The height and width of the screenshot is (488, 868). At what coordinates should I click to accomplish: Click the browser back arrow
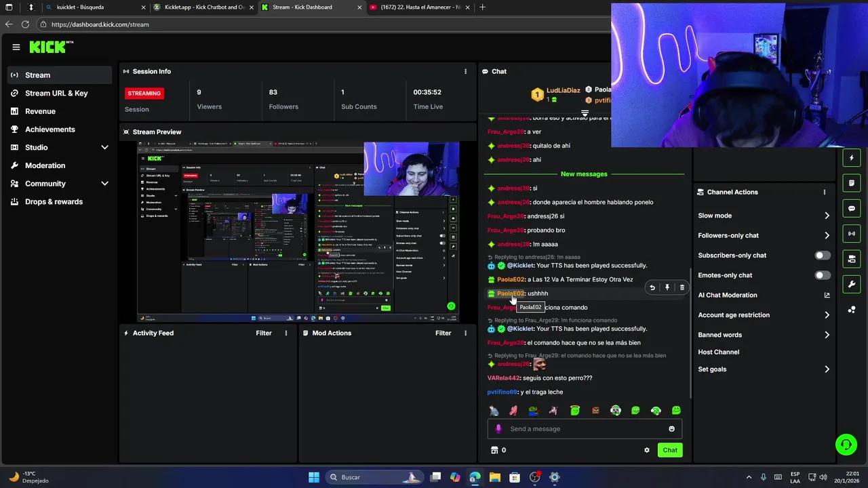(x=8, y=24)
